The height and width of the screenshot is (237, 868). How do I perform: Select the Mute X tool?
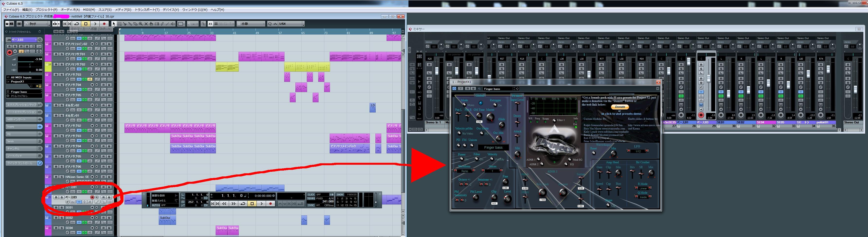coord(146,24)
